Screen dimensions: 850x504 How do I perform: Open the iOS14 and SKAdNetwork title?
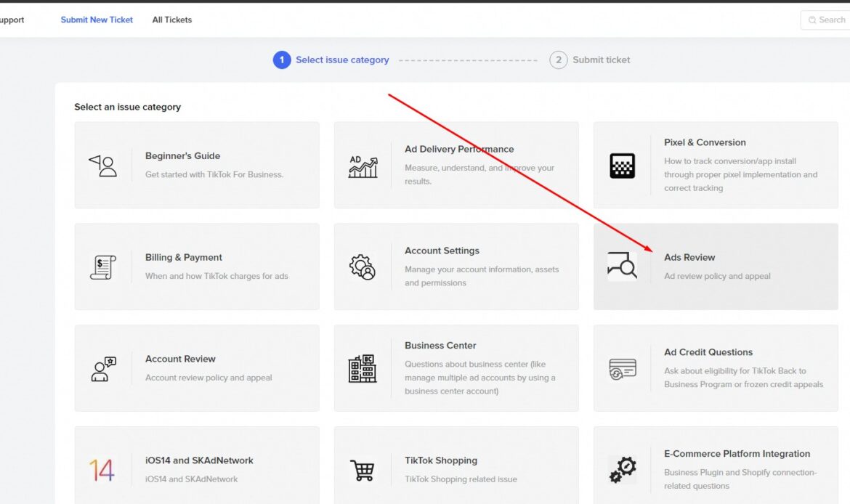click(199, 460)
